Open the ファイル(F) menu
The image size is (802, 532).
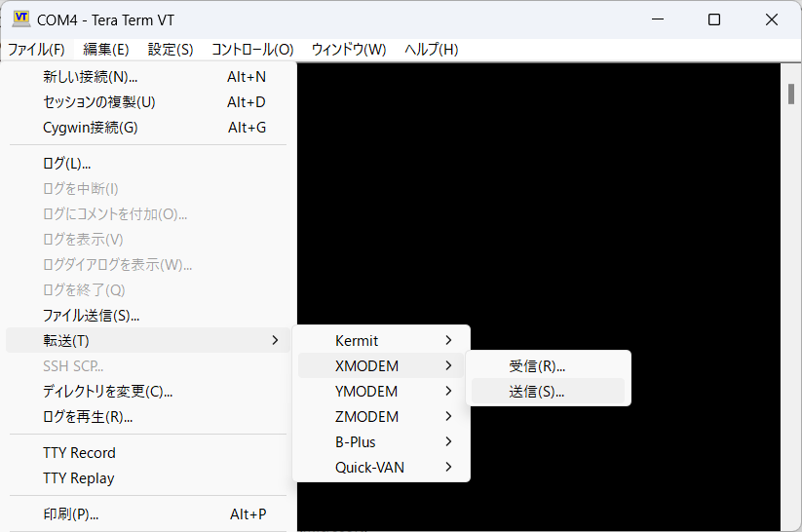[37, 50]
